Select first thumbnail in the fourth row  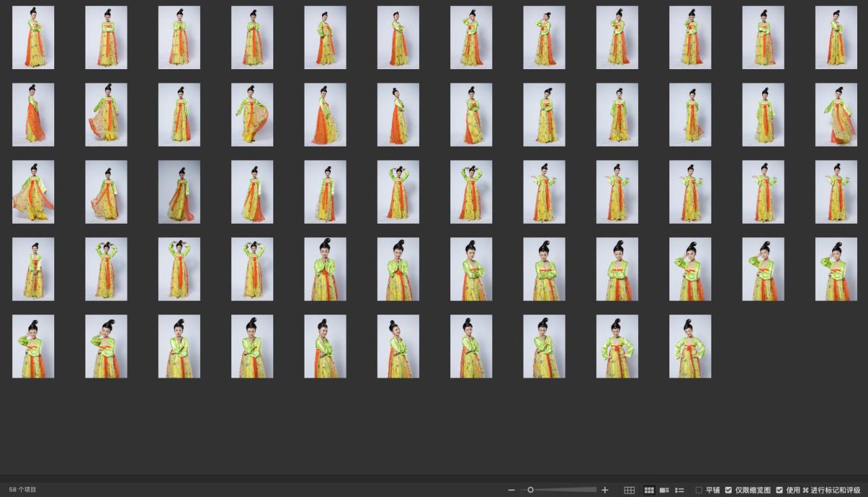click(x=33, y=269)
